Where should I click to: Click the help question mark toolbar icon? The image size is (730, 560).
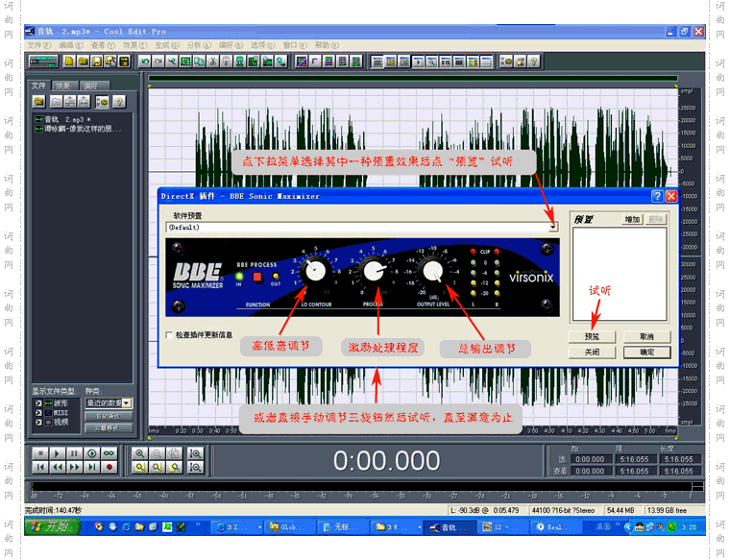pos(534,61)
